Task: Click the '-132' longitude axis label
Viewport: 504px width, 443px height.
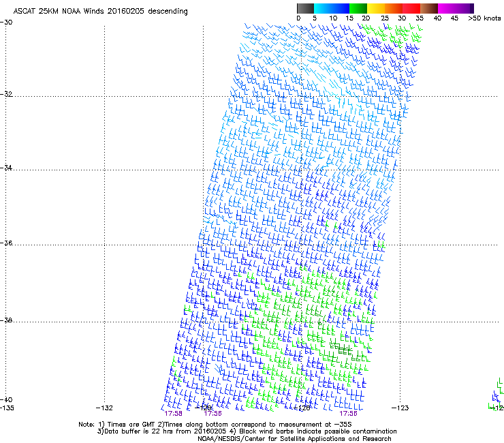Action: tap(104, 408)
